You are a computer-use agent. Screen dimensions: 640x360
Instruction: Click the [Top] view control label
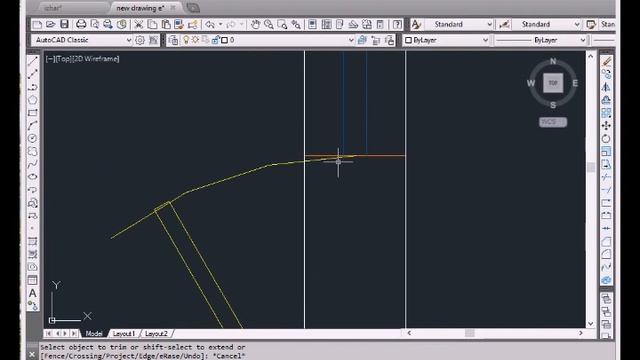pyautogui.click(x=63, y=59)
